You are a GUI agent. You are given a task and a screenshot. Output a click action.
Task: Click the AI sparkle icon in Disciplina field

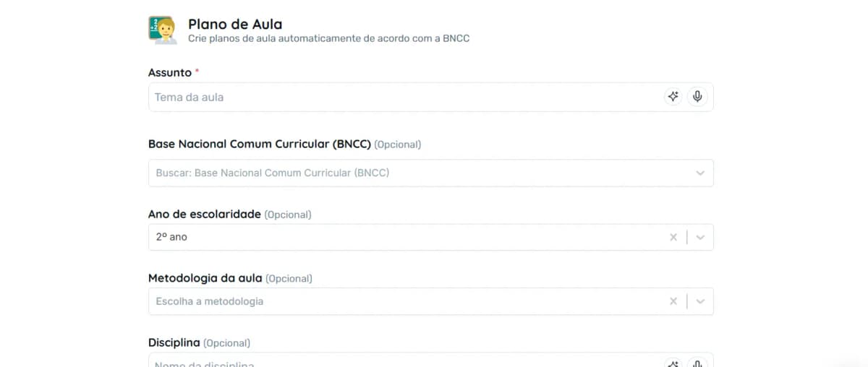(673, 363)
